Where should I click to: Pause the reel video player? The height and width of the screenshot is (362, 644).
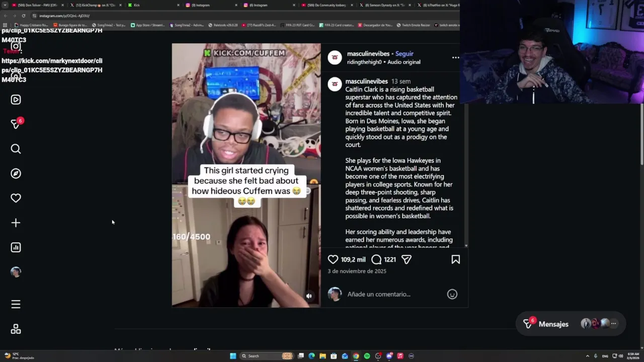click(246, 175)
